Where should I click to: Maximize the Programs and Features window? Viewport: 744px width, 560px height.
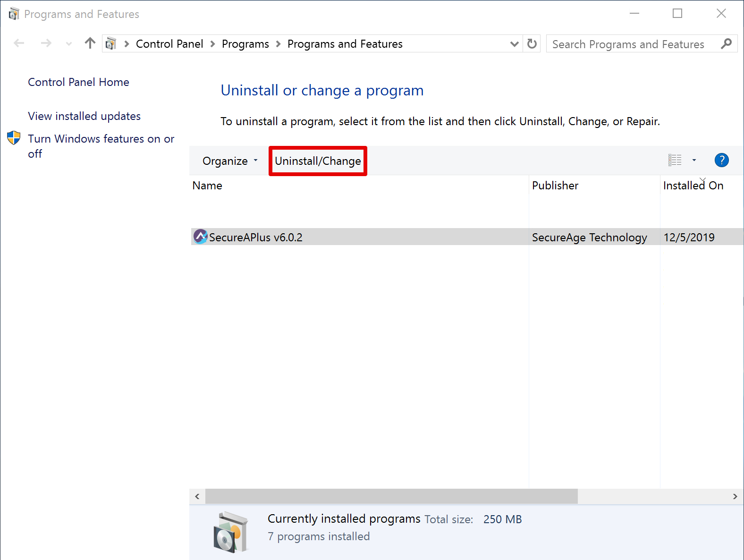(x=677, y=14)
